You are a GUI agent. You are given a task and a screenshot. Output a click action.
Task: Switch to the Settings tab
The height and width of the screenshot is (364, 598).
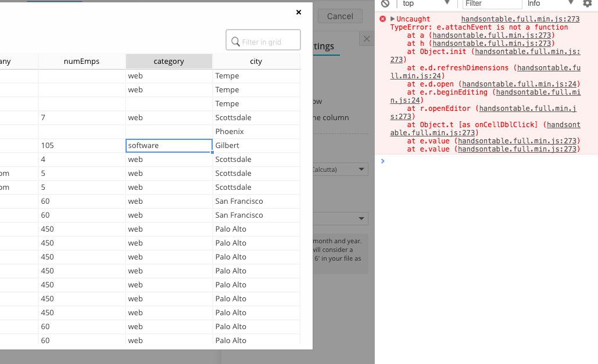(323, 46)
